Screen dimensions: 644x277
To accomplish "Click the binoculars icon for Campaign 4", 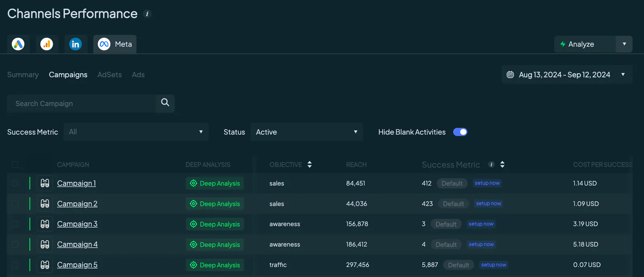I will click(x=45, y=244).
